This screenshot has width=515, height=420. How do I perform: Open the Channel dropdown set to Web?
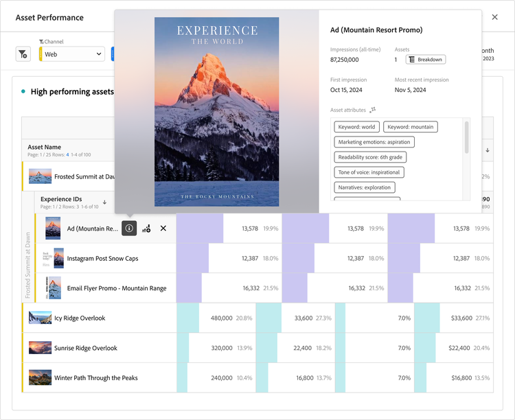click(72, 54)
